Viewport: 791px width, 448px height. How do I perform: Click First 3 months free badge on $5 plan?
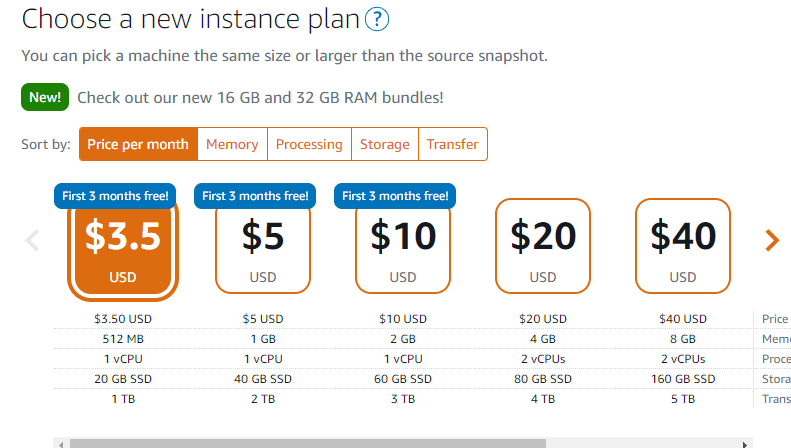pos(255,196)
